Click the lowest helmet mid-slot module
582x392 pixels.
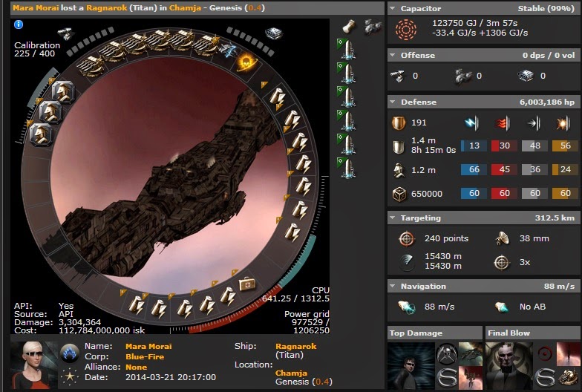pyautogui.click(x=41, y=134)
